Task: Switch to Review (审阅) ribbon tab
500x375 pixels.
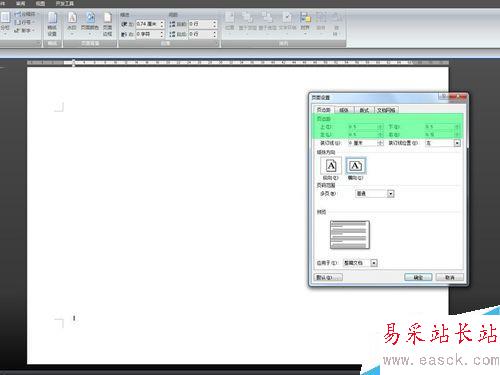Action: 21,4
